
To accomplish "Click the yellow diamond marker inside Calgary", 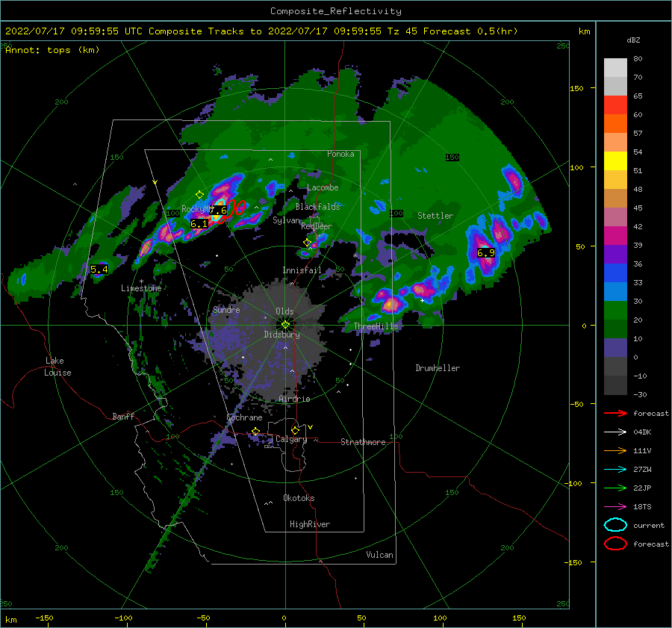I will (x=295, y=430).
